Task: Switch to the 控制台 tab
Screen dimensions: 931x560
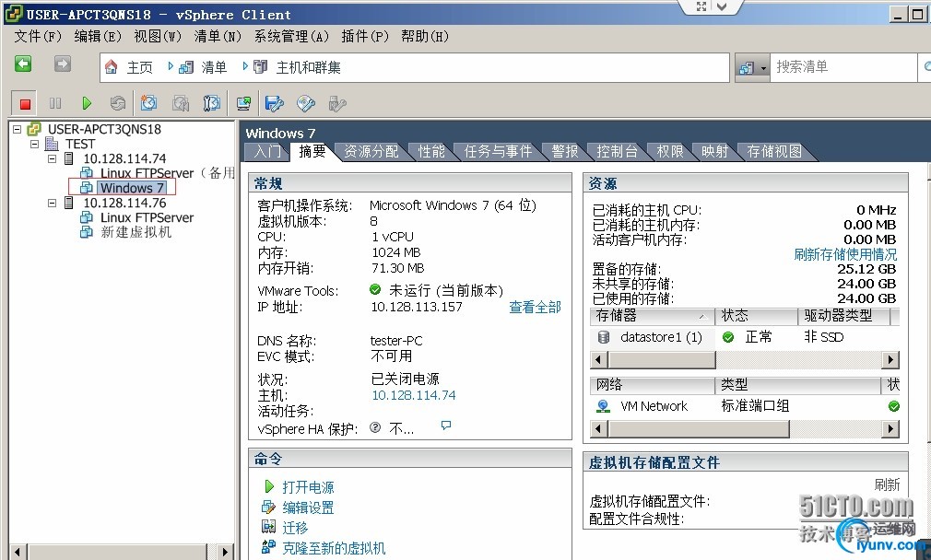Action: (617, 152)
